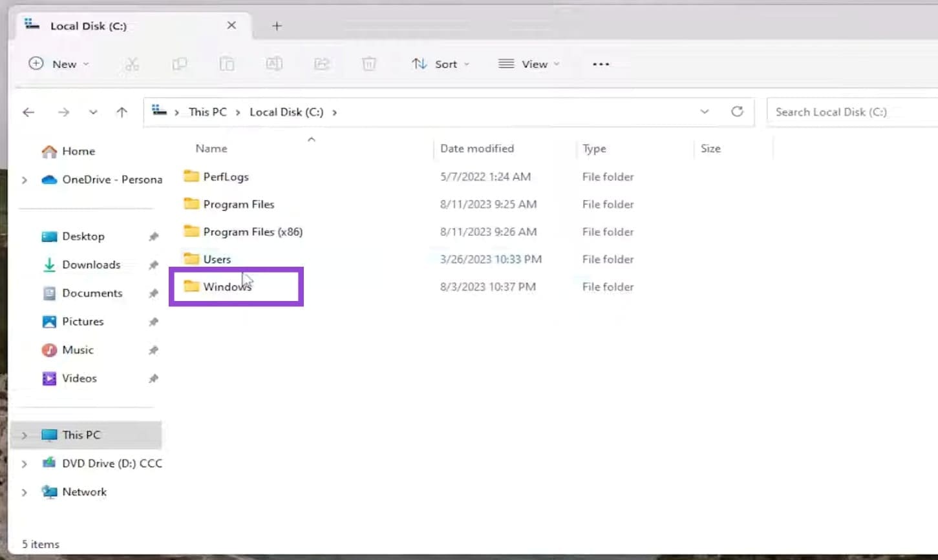Collapse the OneDrive - Personal tree entry
938x560 pixels.
point(24,180)
